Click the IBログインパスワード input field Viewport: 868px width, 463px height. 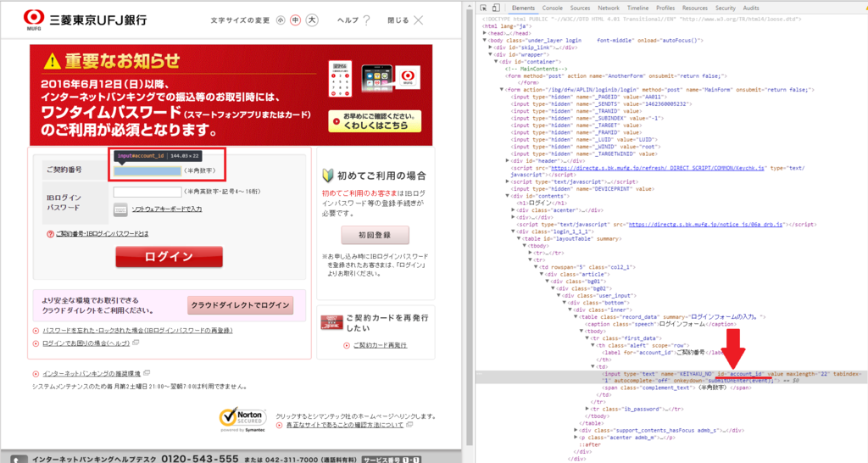(x=147, y=192)
